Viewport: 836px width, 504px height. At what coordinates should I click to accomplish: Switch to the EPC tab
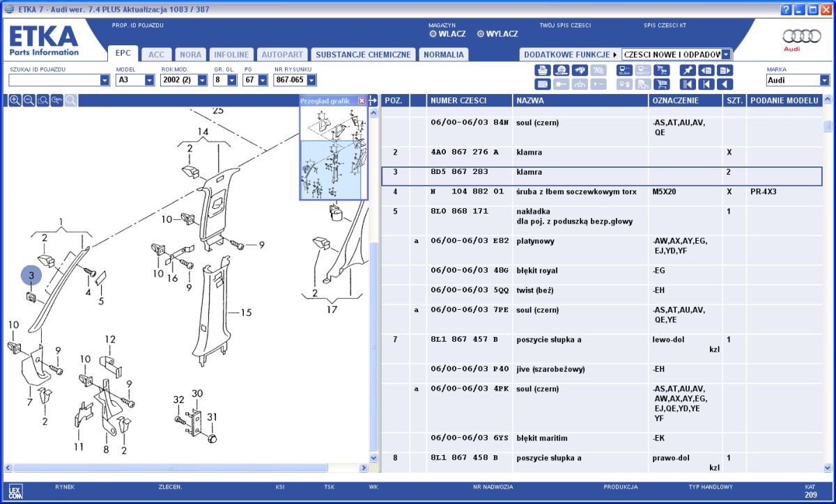tap(123, 54)
